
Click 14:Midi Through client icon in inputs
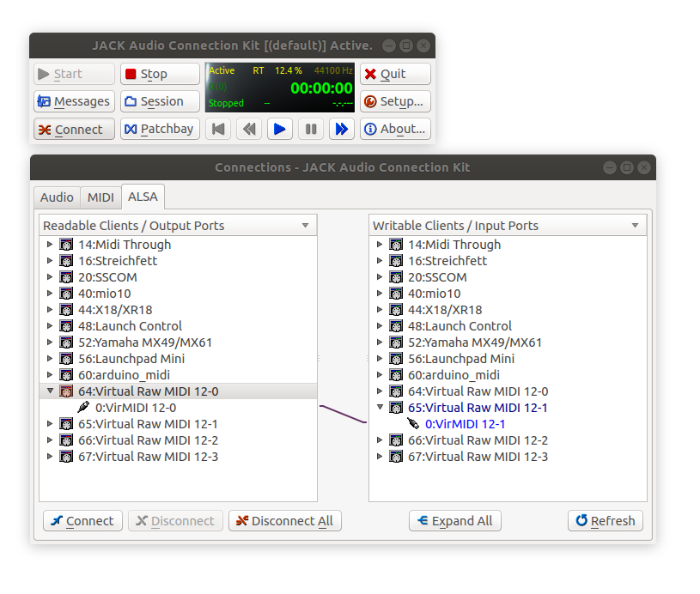396,244
